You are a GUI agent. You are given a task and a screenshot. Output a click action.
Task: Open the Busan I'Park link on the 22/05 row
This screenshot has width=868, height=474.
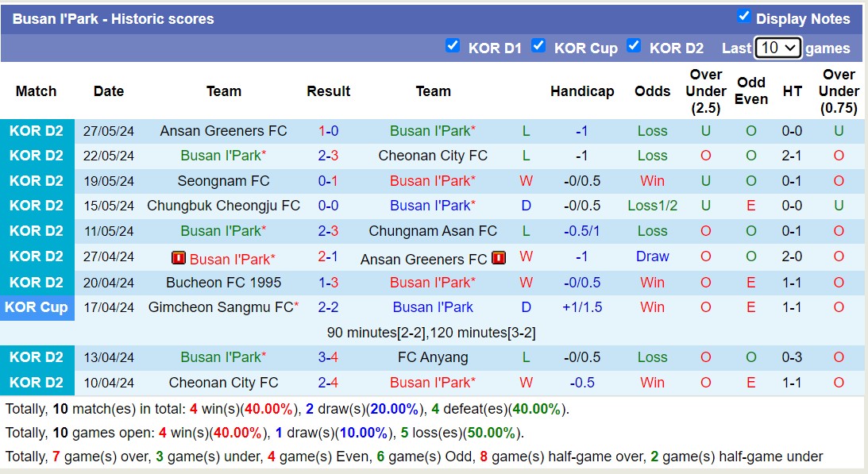222,156
